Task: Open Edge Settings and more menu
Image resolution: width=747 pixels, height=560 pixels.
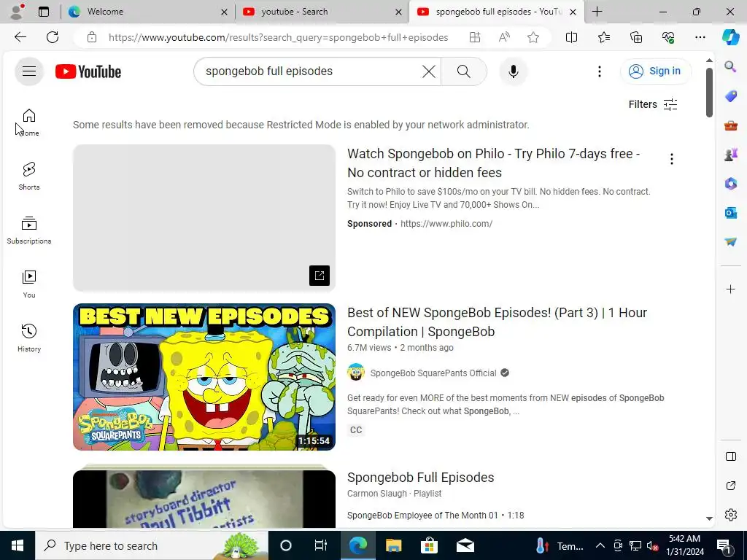Action: 700,37
